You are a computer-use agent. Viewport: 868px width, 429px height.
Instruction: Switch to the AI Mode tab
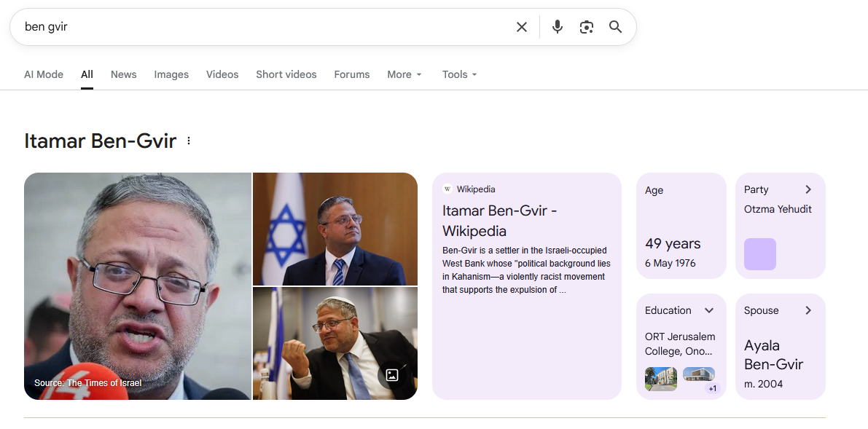[44, 74]
